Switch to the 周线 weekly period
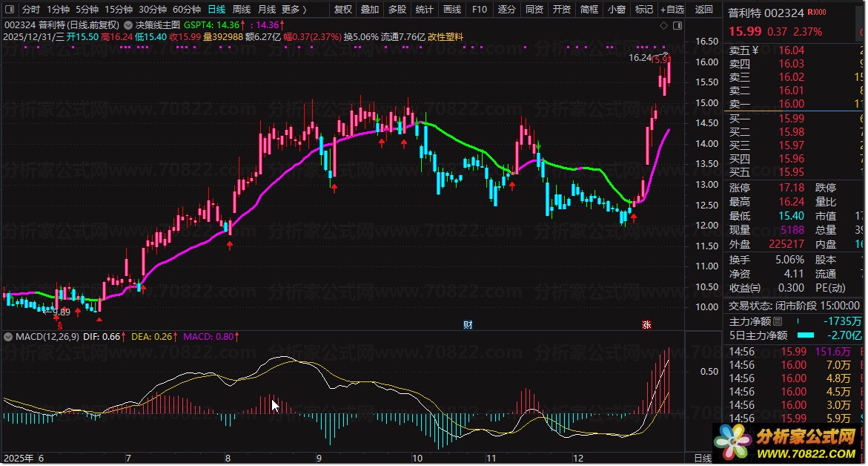868x466 pixels. coord(242,10)
